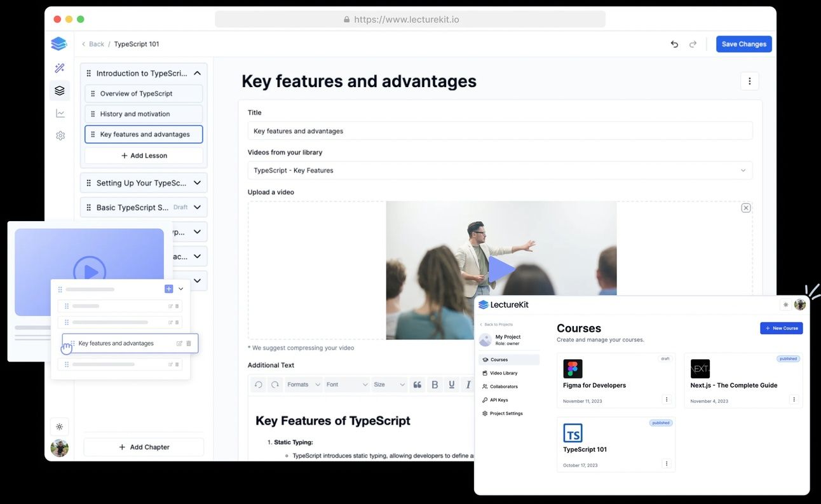This screenshot has width=821, height=504.
Task: Open the user avatar in the editor sidebar
Action: coord(60,448)
